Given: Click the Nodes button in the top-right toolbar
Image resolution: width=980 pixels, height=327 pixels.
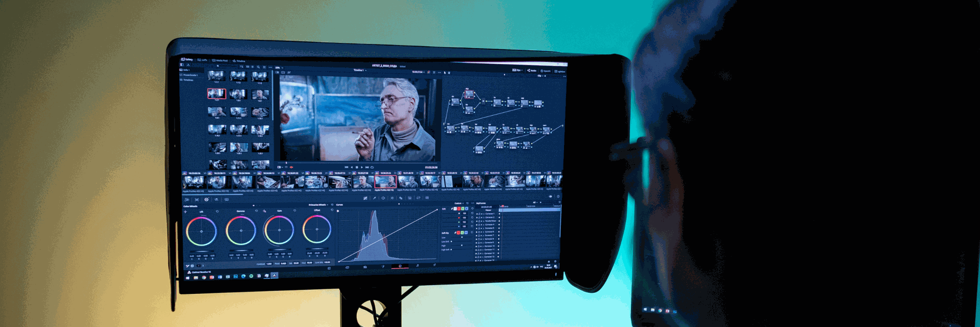Looking at the screenshot, I should 532,71.
